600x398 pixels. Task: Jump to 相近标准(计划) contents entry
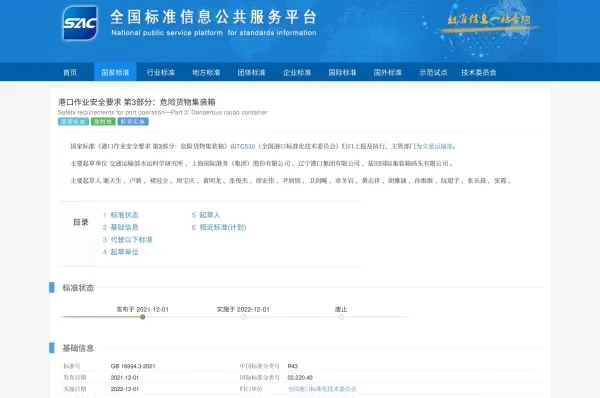point(219,227)
